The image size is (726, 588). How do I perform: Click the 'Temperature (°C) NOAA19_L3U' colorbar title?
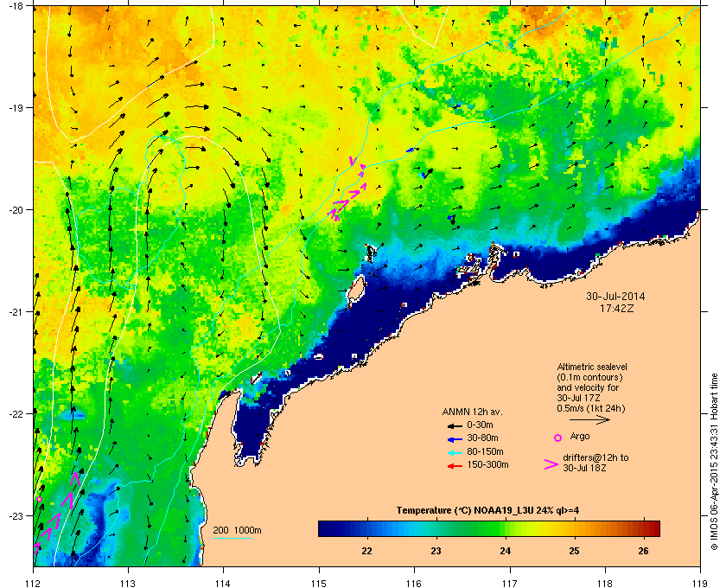point(465,511)
